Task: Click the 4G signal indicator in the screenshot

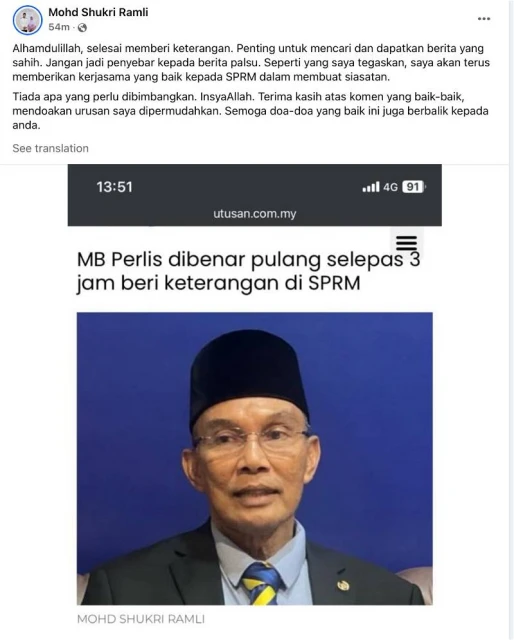Action: (390, 187)
